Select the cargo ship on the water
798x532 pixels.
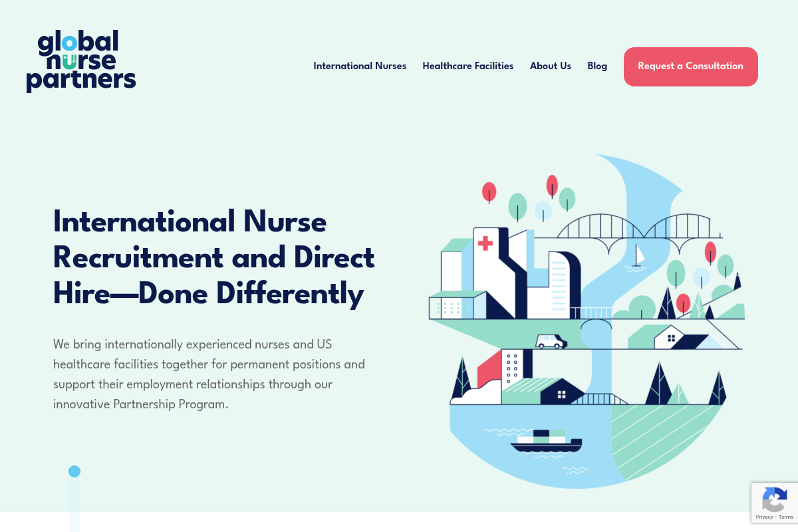coord(546,442)
